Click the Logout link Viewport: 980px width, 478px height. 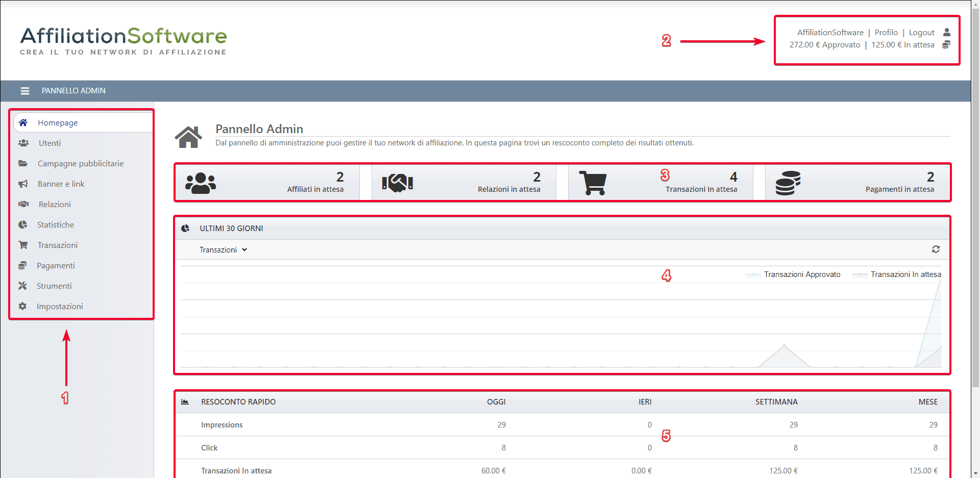point(921,33)
